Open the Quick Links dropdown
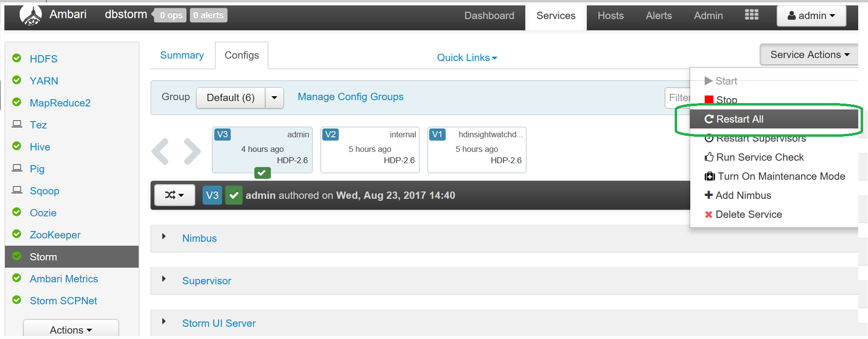Viewport: 868px width, 339px height. click(467, 58)
